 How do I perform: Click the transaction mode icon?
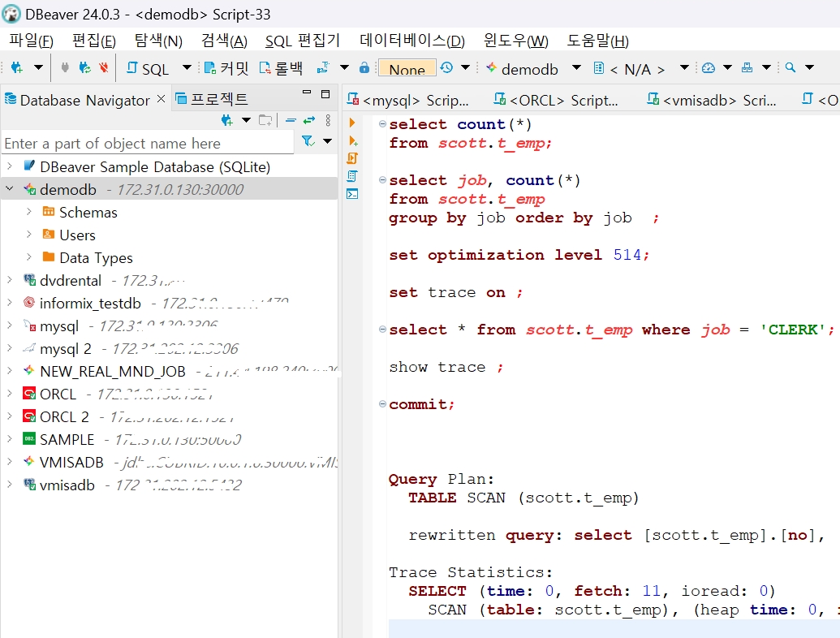point(323,67)
